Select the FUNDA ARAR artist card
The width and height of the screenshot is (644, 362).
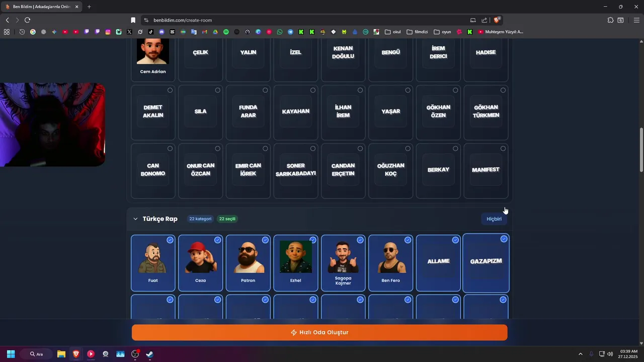(248, 112)
